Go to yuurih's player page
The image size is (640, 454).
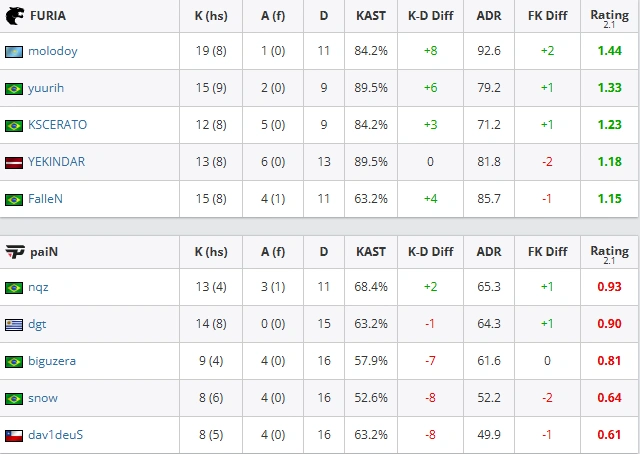(46, 88)
